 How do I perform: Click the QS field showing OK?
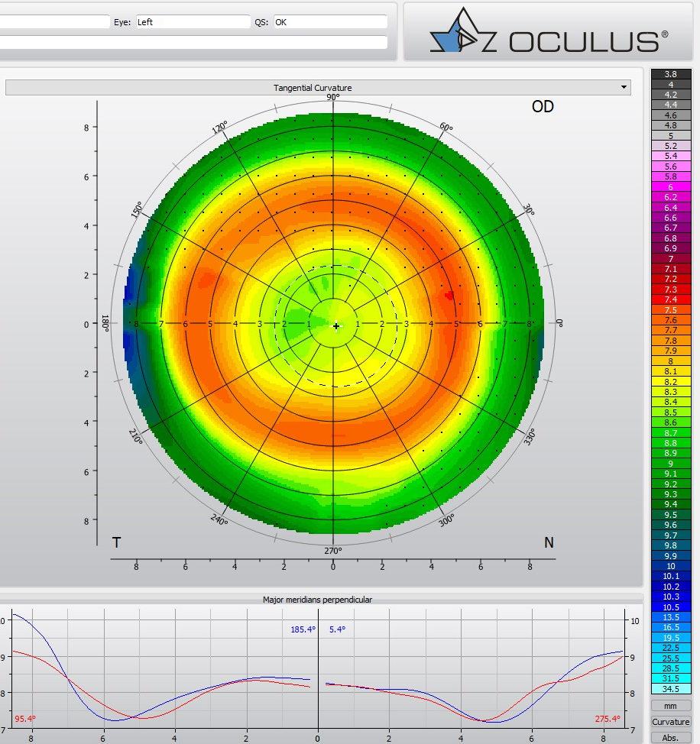coord(330,22)
